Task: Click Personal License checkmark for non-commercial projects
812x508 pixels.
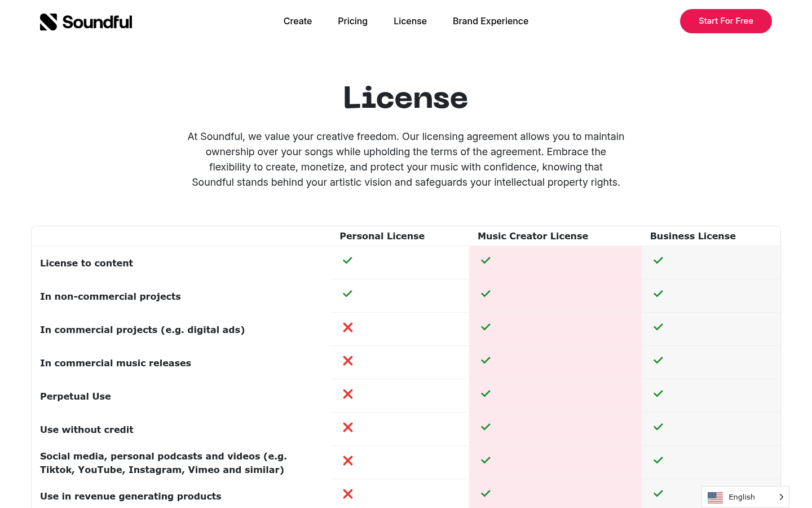Action: coord(347,294)
